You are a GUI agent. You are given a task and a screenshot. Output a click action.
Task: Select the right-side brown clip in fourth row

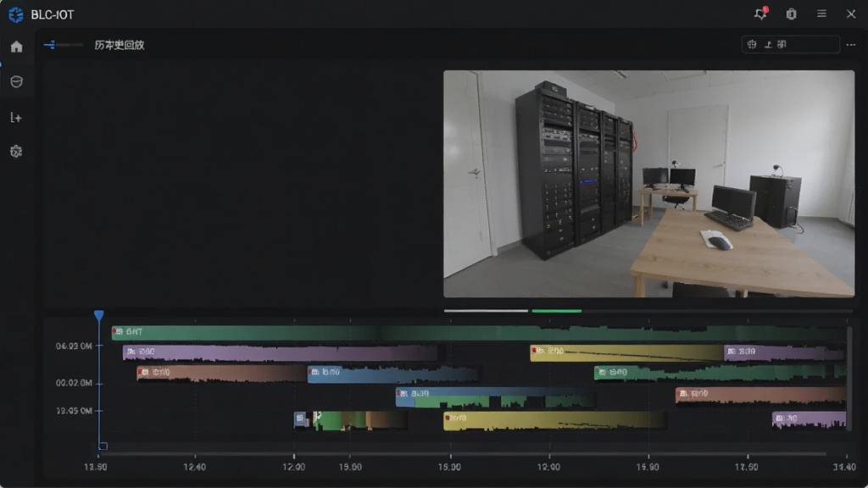[760, 395]
